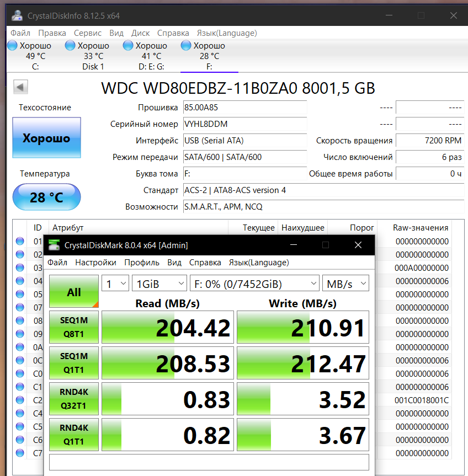Screen dimensions: 468x476
Task: Click the previous disk arrow icon
Action: pyautogui.click(x=20, y=87)
